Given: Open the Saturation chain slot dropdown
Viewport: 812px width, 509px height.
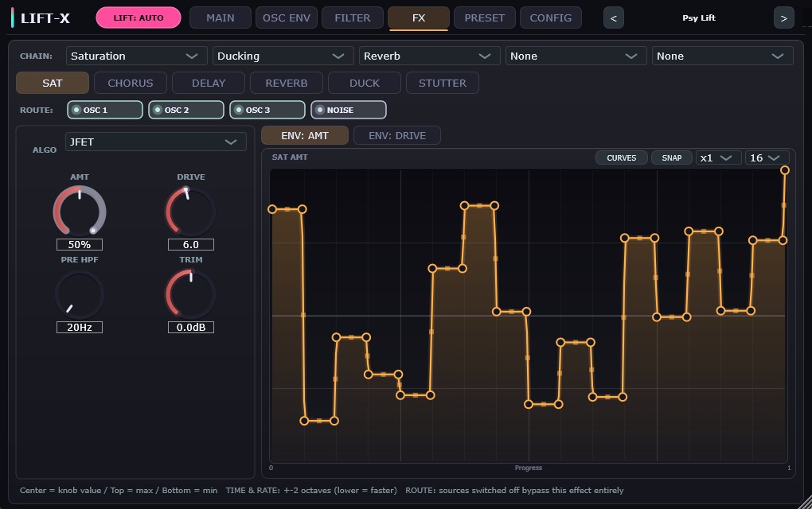Looking at the screenshot, I should (x=137, y=56).
